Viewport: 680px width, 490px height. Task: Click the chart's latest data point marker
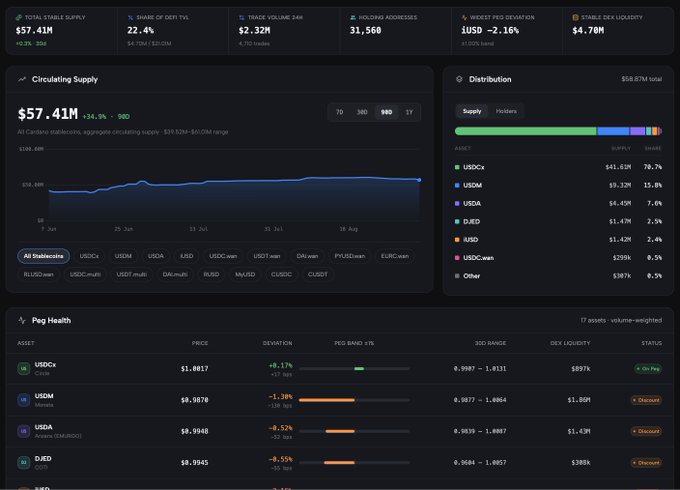point(419,180)
